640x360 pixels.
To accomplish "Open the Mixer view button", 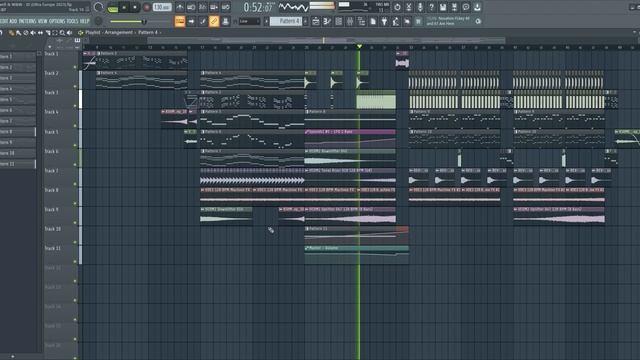I will (350, 21).
